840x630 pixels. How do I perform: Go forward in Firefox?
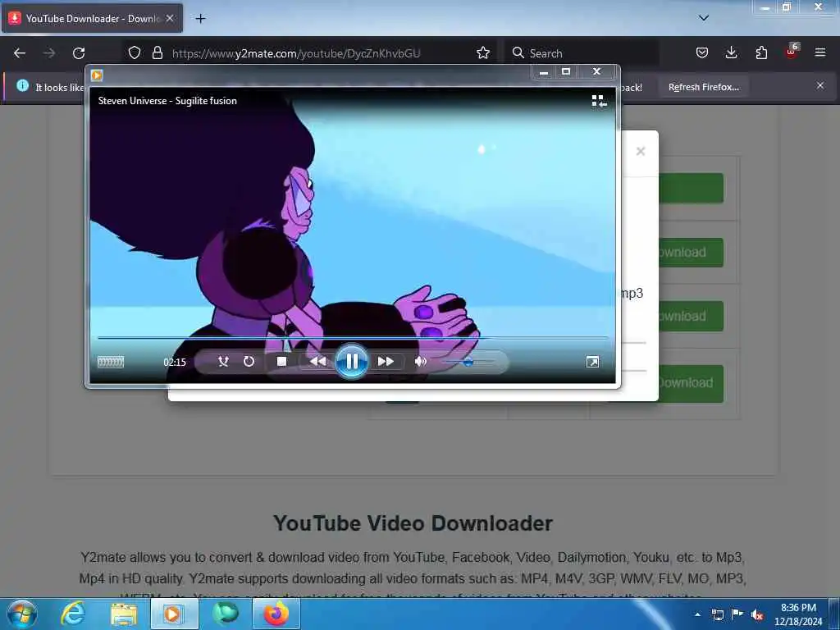click(49, 53)
